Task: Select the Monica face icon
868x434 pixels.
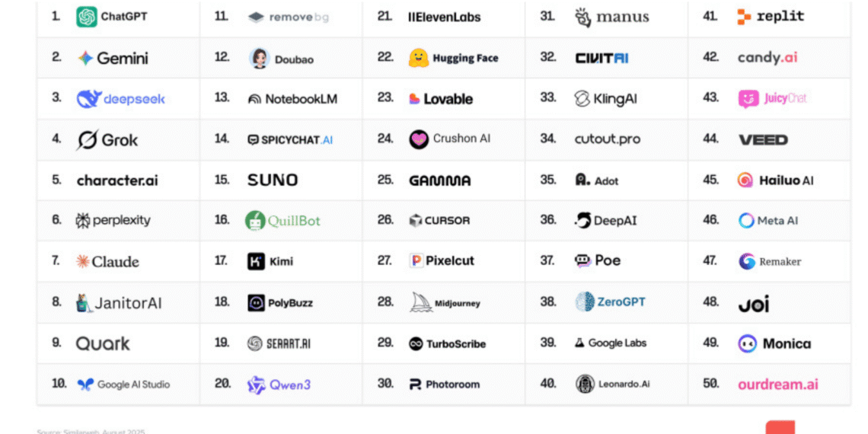Action: (x=747, y=343)
